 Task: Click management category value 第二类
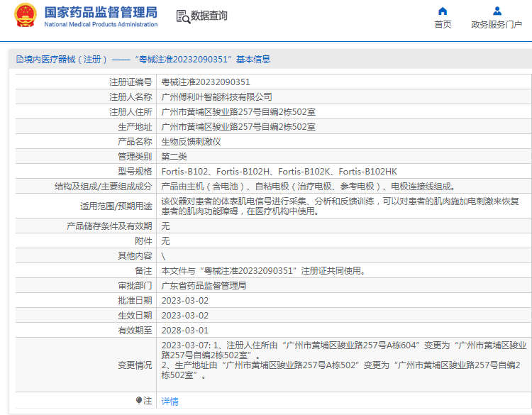click(174, 157)
